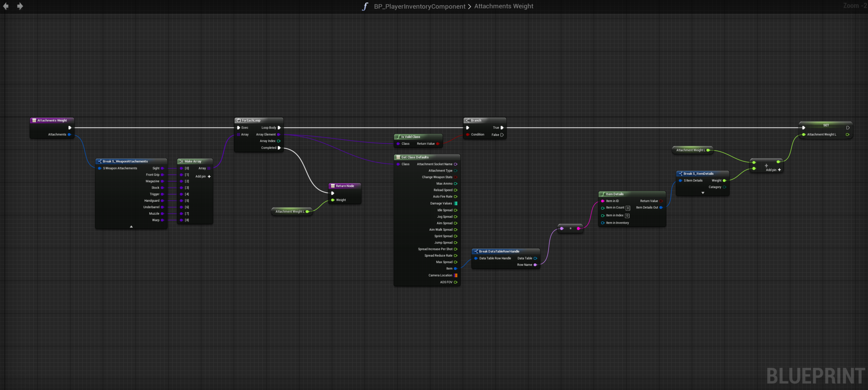Click the Get Class Defaults node icon
This screenshot has width=868, height=390.
click(x=398, y=157)
